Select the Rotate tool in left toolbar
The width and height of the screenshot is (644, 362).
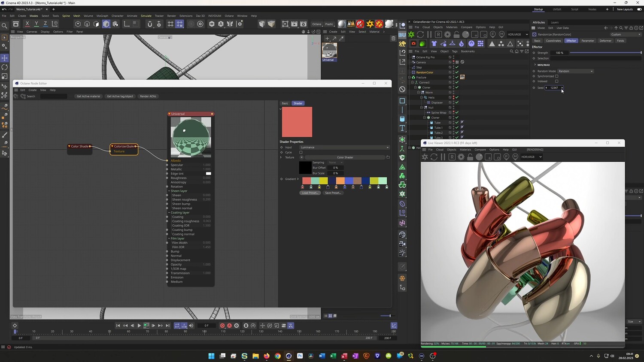[5, 67]
